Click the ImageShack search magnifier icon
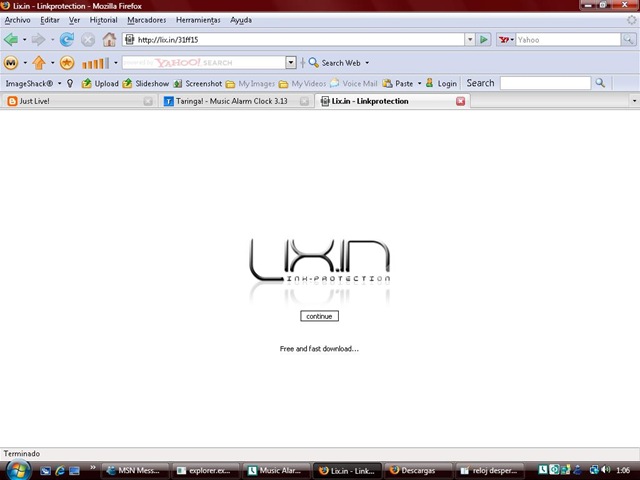 click(600, 83)
